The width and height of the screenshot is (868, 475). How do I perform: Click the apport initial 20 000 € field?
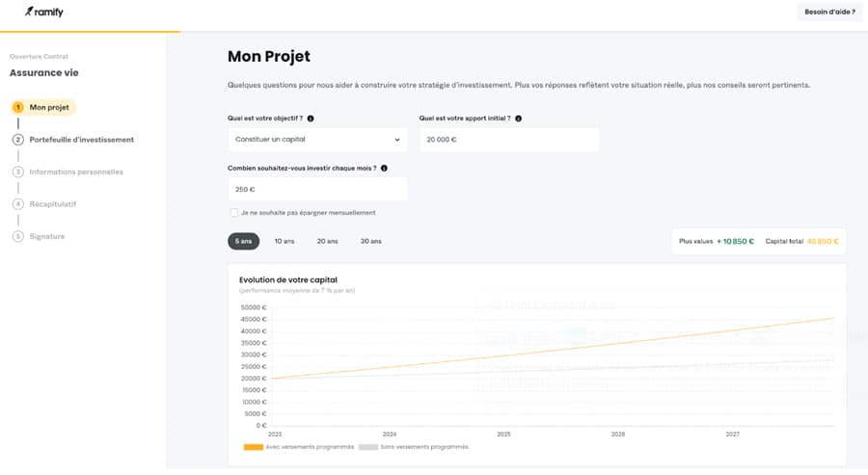[x=509, y=140]
